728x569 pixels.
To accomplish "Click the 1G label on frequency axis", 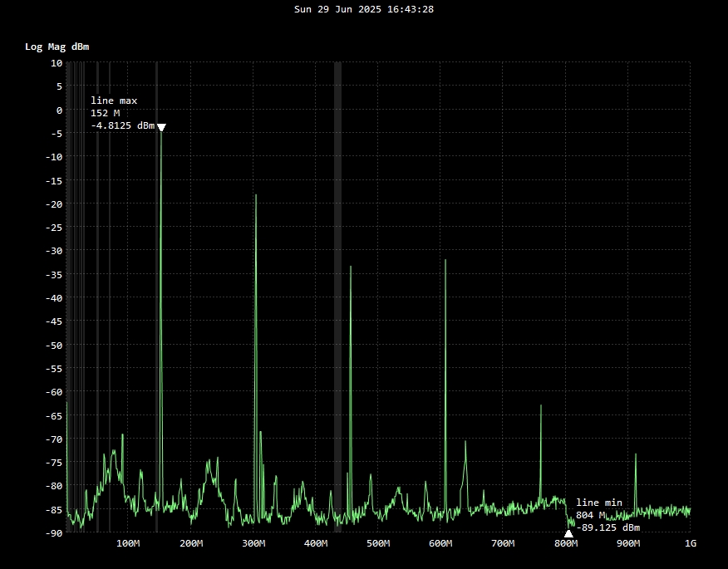I will [690, 544].
